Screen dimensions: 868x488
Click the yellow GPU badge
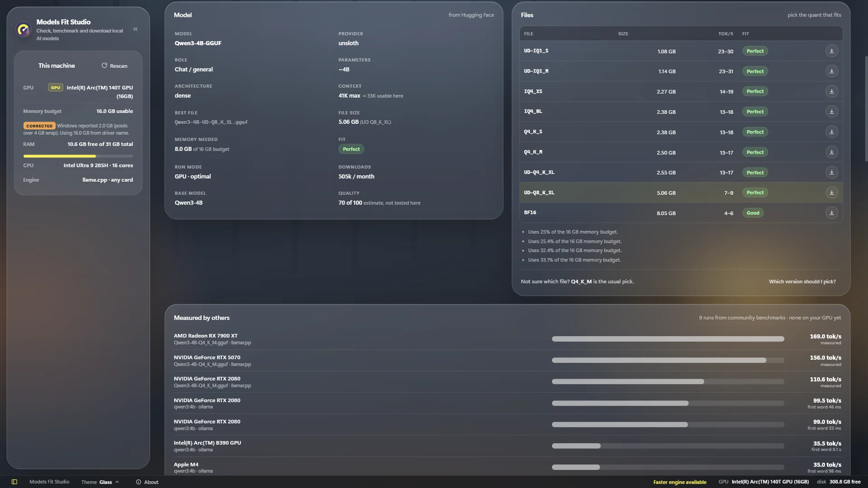56,88
